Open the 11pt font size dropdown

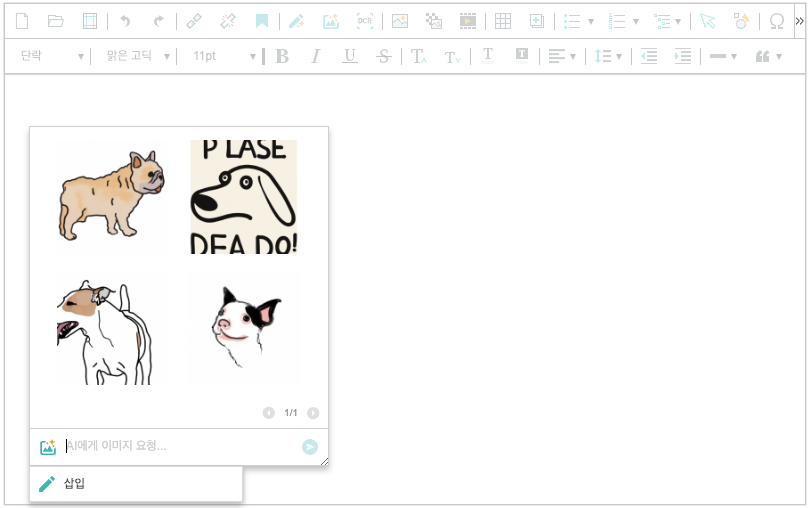click(223, 57)
